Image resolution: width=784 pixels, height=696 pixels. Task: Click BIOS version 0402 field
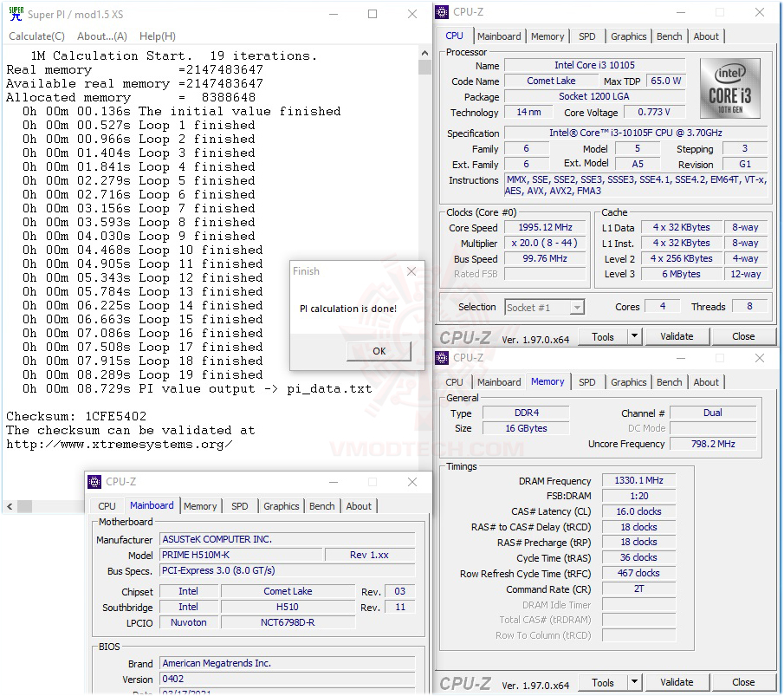click(x=287, y=679)
